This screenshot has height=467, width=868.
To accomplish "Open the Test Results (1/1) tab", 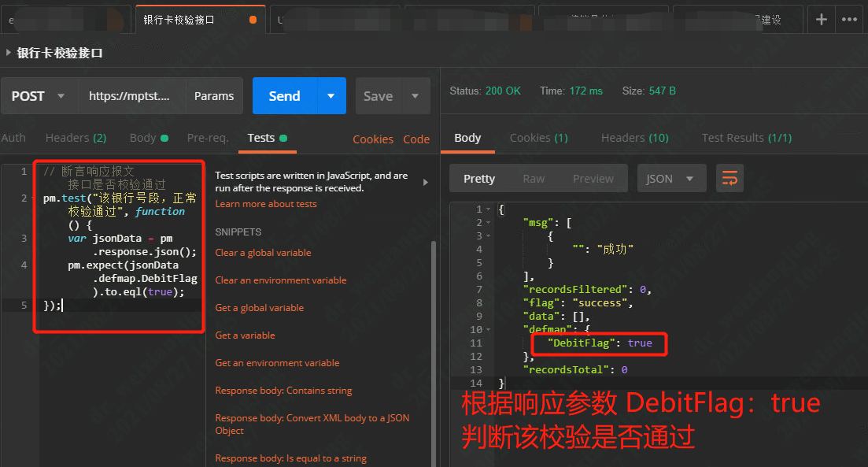I will (x=747, y=138).
